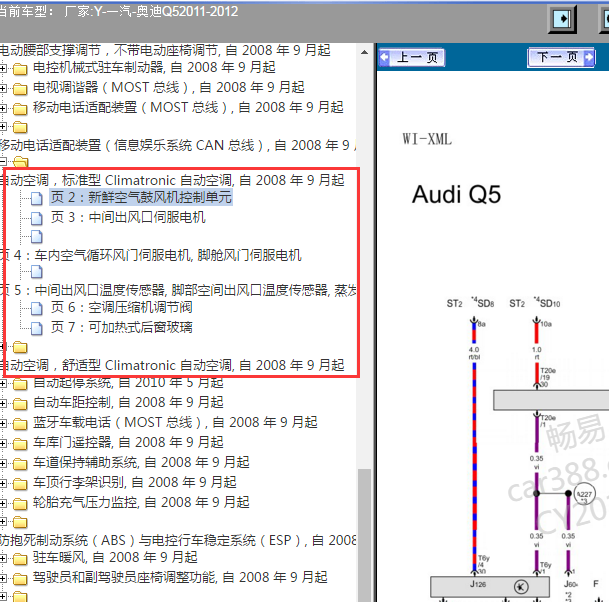The width and height of the screenshot is (609, 602).
Task: Click folder icon of 车道保持辅助系统 entry
Action: (20, 464)
